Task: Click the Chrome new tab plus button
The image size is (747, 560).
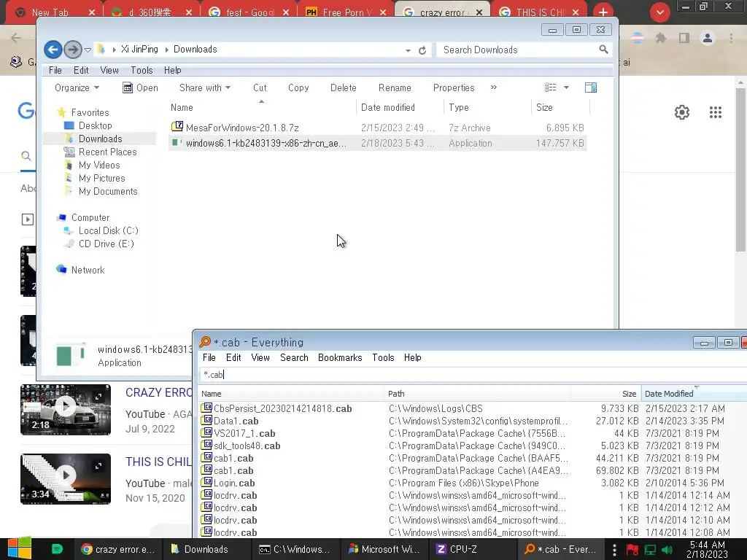Action: [603, 12]
